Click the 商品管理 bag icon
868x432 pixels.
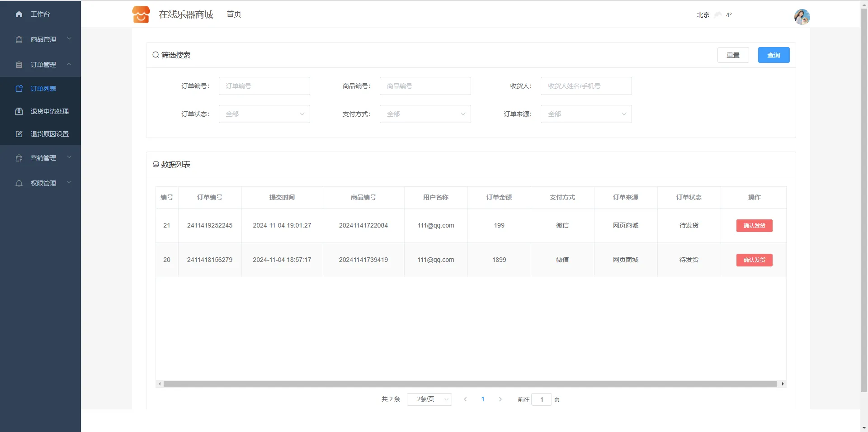pyautogui.click(x=19, y=40)
